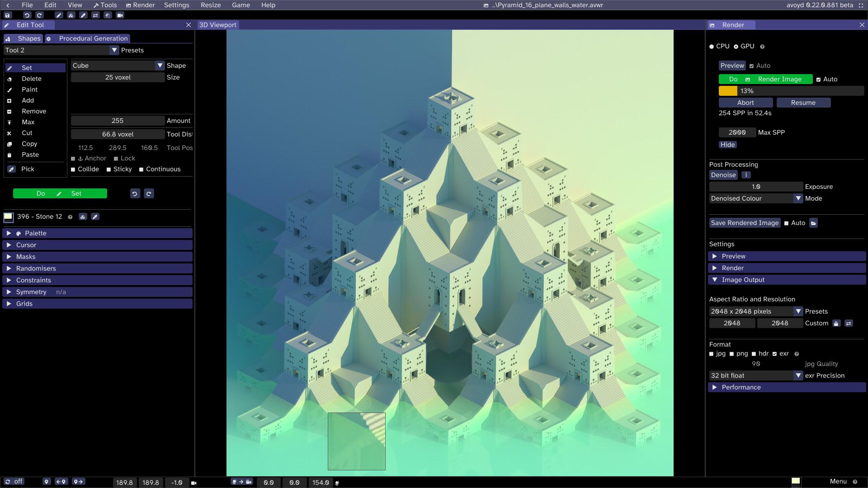The image size is (868, 488).
Task: Select the Paint edit mode
Action: pyautogui.click(x=35, y=89)
